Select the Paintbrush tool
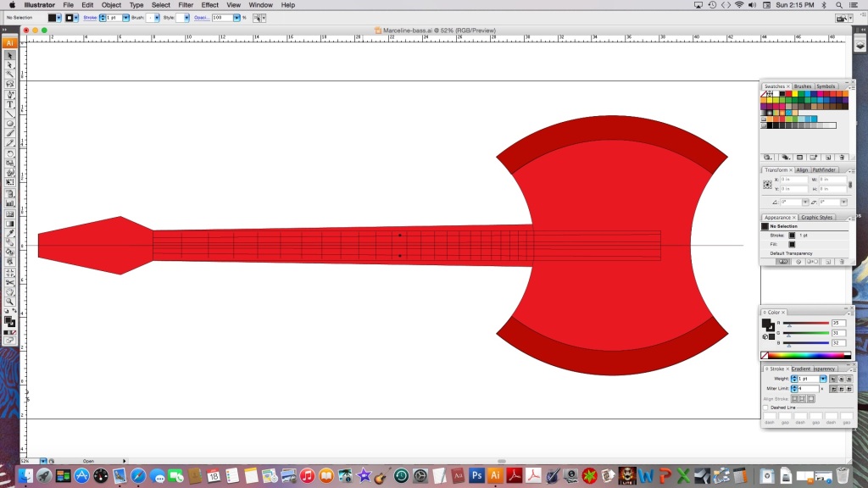The height and width of the screenshot is (488, 868). click(x=10, y=133)
